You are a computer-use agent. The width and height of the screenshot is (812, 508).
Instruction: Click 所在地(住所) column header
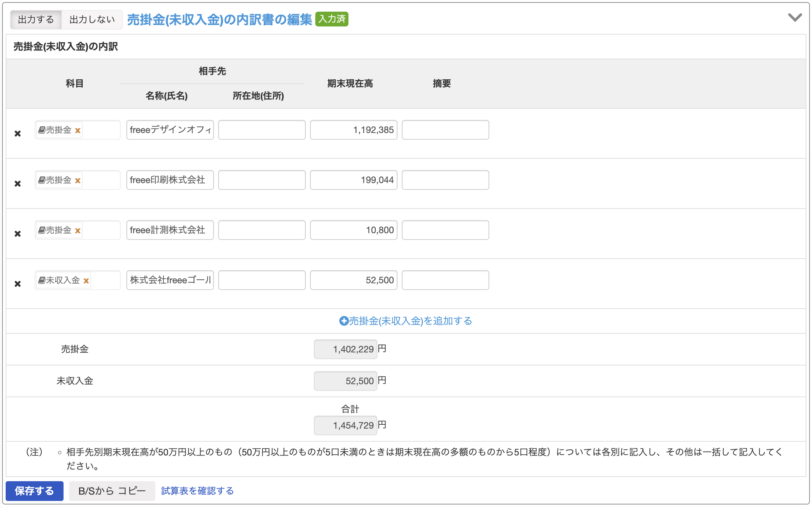coord(258,96)
